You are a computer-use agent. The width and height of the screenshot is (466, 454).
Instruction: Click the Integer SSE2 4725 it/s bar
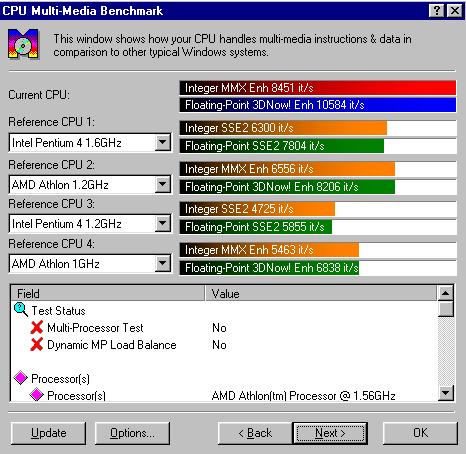click(x=257, y=209)
